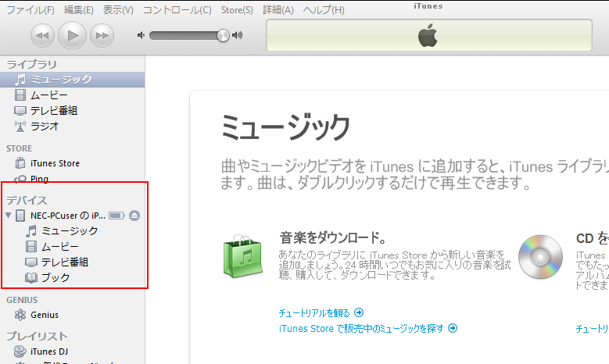Click the TV icon beside library テレビ番組

click(x=20, y=111)
